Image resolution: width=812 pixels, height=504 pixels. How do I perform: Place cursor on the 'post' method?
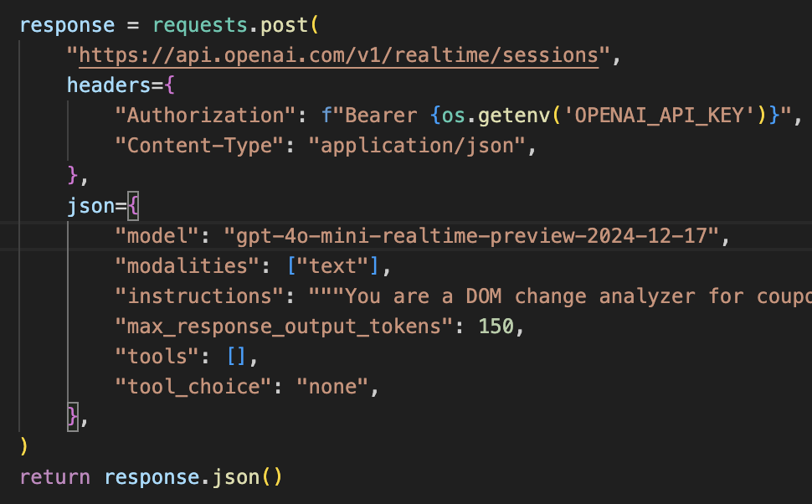(x=283, y=24)
